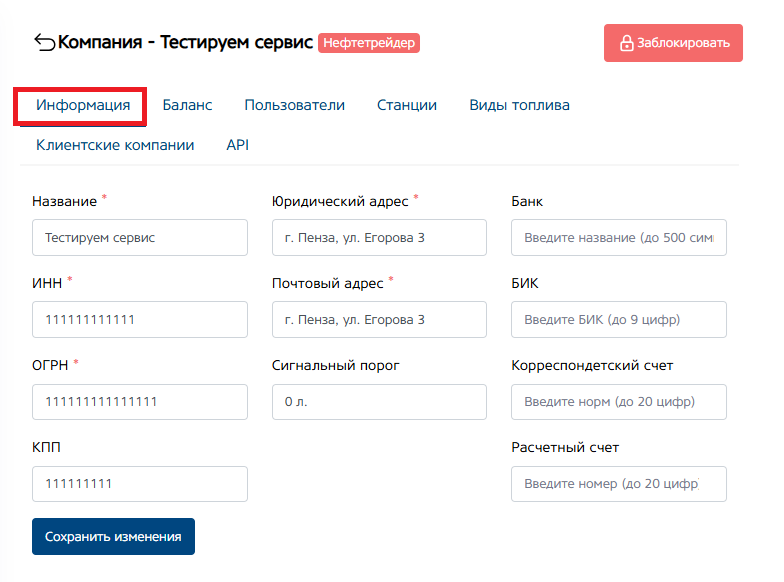Click the ОГРН input field
784x582 pixels.
(x=139, y=402)
